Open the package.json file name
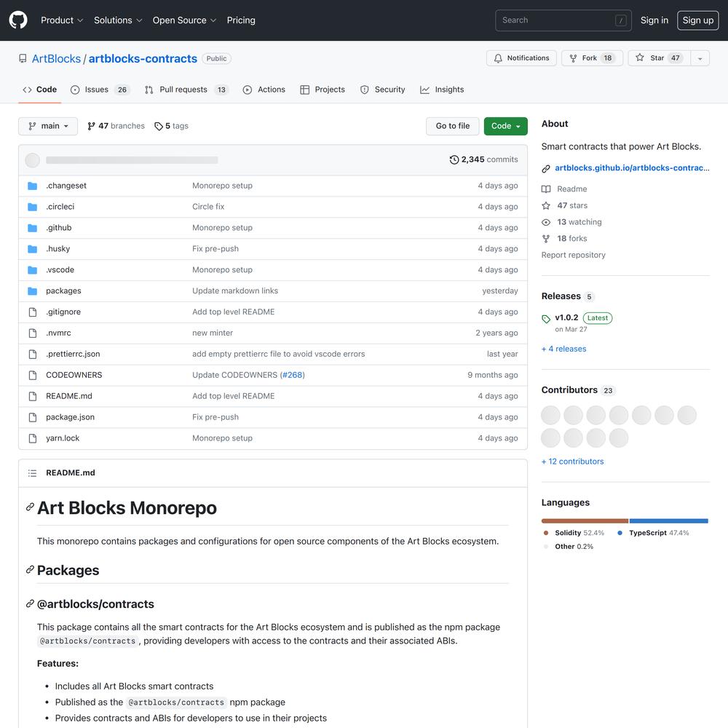The height and width of the screenshot is (728, 728). [70, 417]
